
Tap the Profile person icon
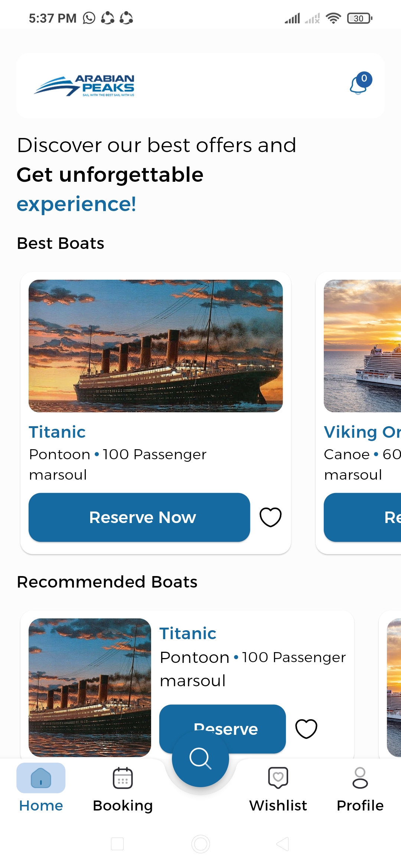point(360,777)
